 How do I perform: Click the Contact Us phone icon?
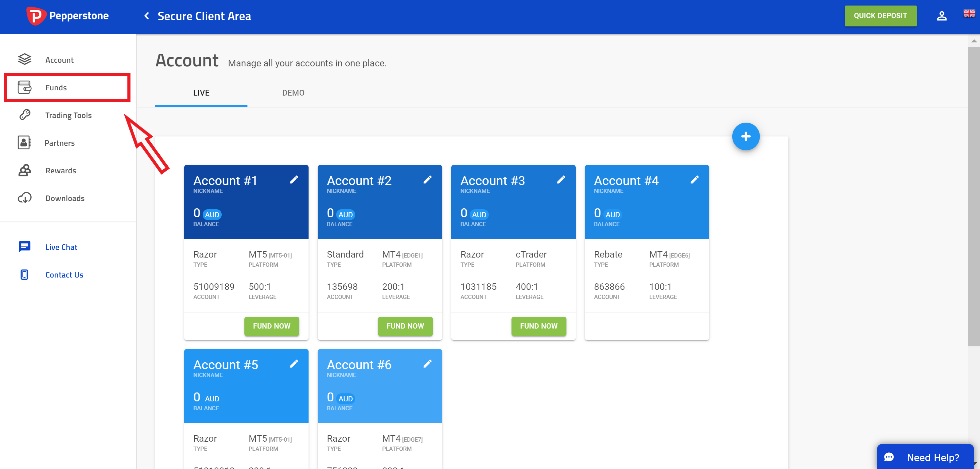(24, 274)
